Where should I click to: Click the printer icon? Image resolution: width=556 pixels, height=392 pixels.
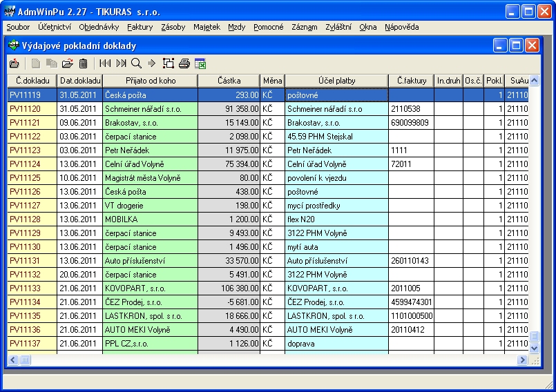pyautogui.click(x=184, y=63)
